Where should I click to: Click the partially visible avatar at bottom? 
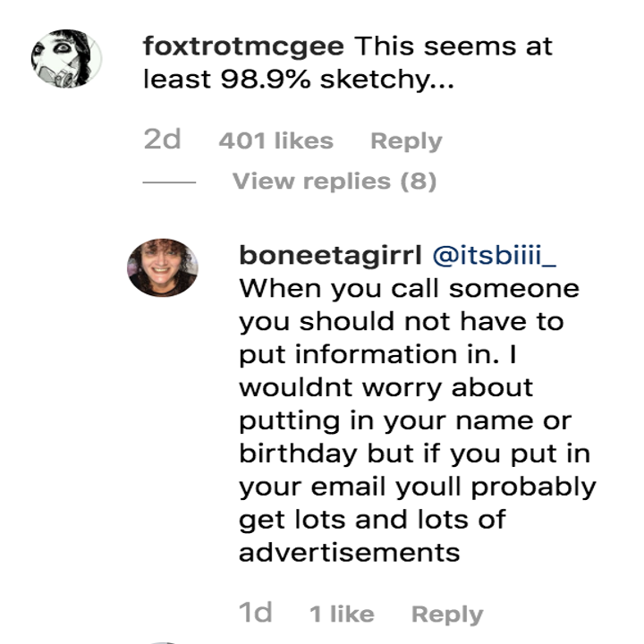pos(163,640)
